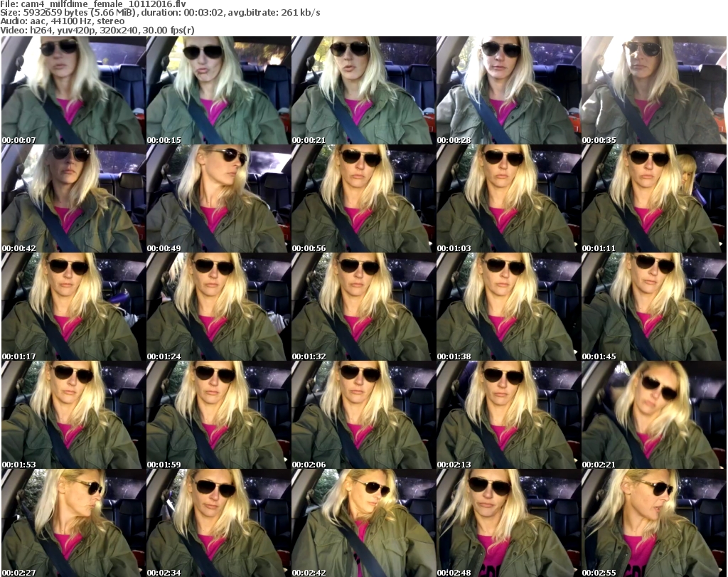Open the frame stamped 00:00:42

pos(73,198)
